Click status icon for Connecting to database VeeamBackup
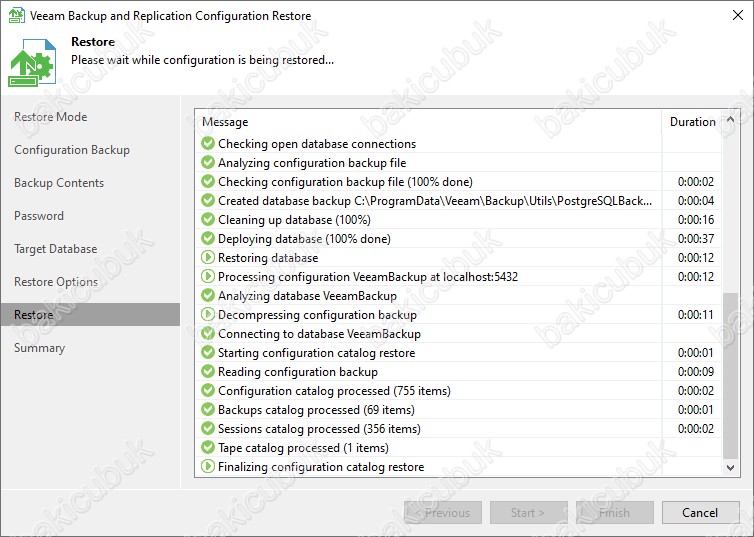This screenshot has width=754, height=537. point(208,333)
